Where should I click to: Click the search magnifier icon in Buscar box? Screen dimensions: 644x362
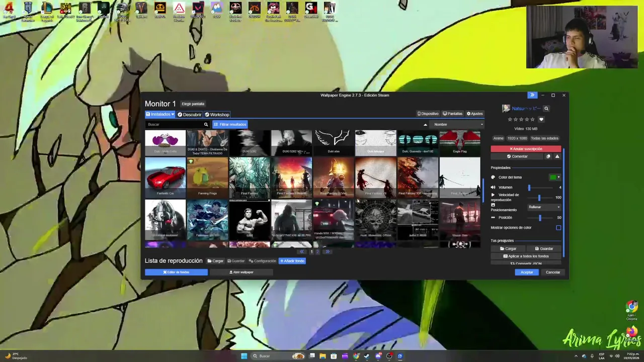206,124
